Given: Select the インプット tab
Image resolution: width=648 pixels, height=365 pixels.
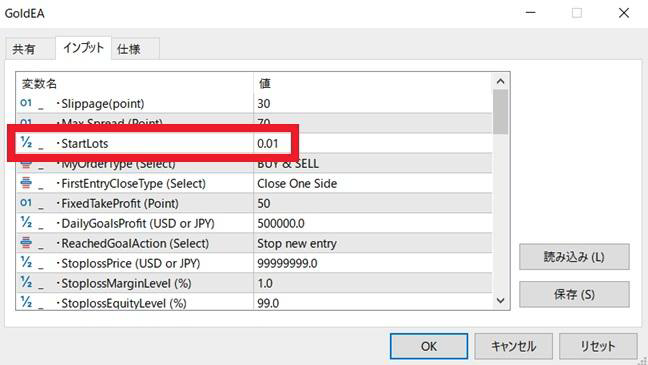Looking at the screenshot, I should coord(83,48).
